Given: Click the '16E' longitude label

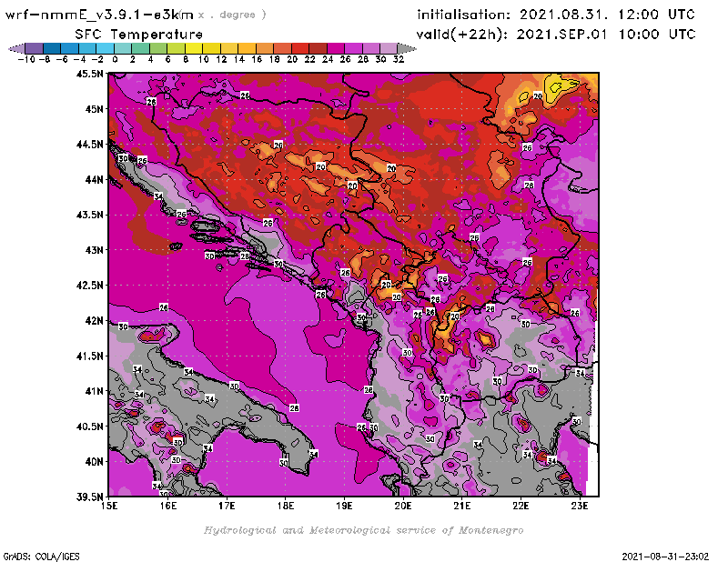Looking at the screenshot, I should tap(168, 506).
